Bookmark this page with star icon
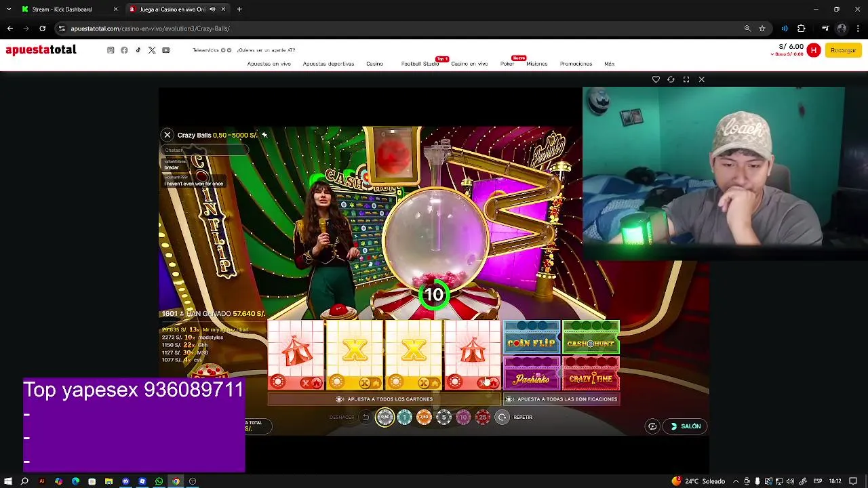This screenshot has height=488, width=868. pyautogui.click(x=762, y=28)
